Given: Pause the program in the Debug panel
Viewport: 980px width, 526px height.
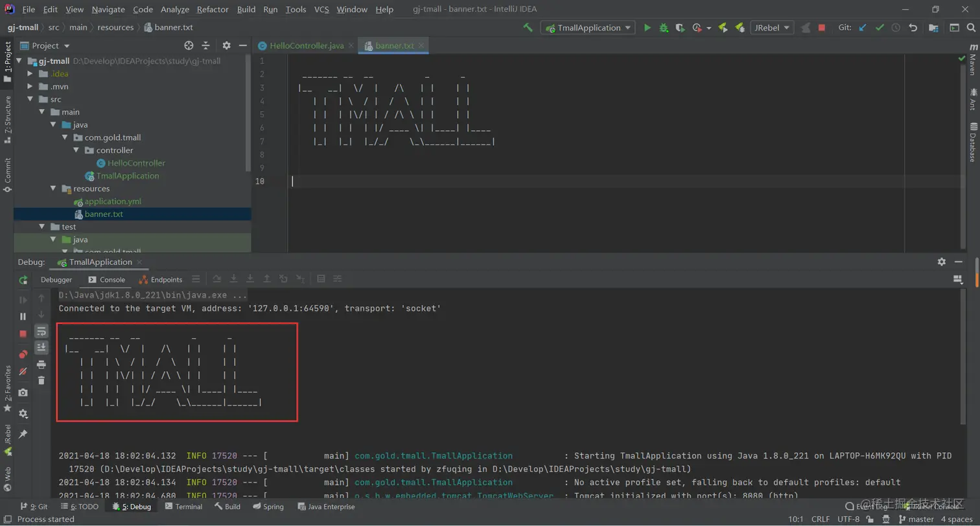Looking at the screenshot, I should pyautogui.click(x=23, y=316).
